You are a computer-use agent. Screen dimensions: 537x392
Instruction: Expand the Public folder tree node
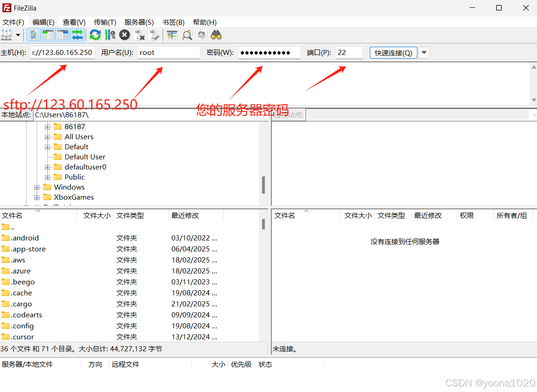point(47,177)
